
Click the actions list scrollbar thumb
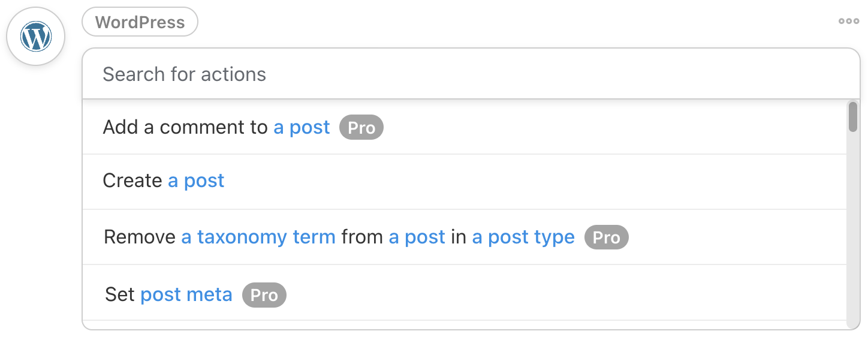pos(852,117)
